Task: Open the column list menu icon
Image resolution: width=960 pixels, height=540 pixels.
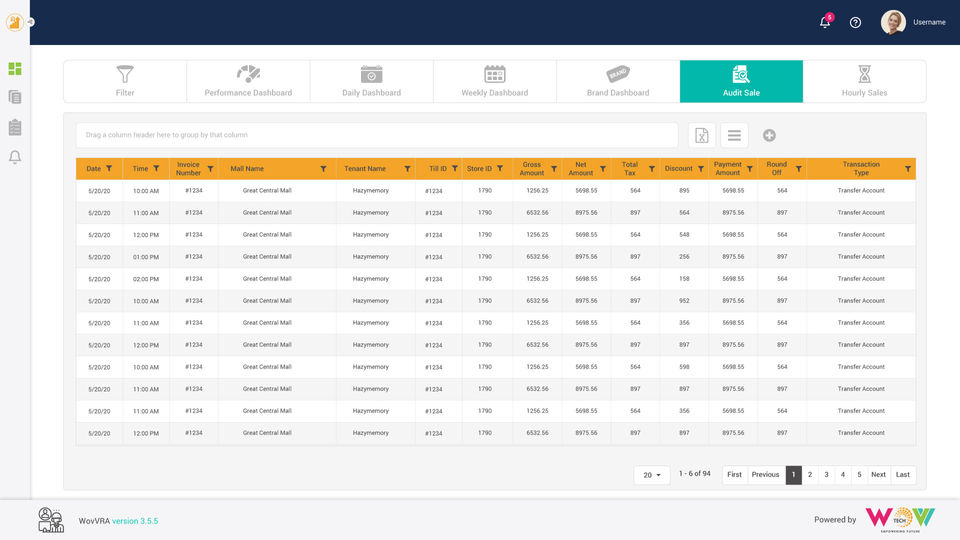Action: 734,135
